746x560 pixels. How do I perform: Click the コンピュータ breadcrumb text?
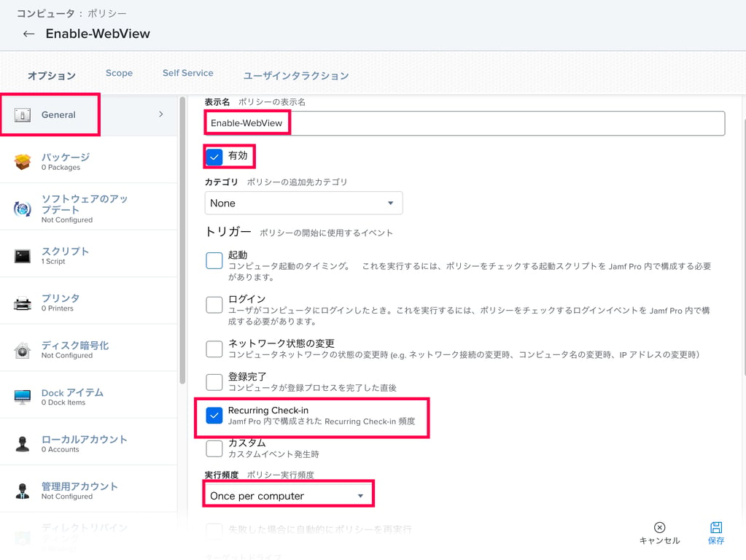point(45,13)
